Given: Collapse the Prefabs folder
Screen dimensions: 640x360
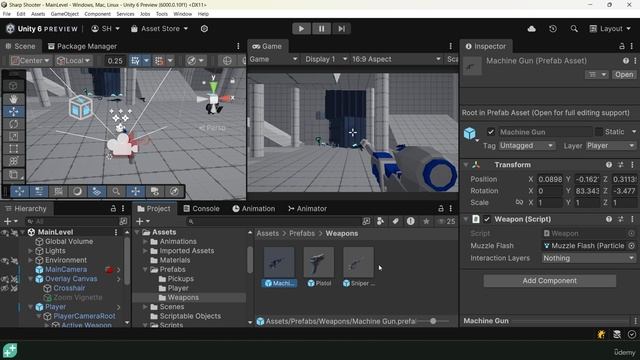Looking at the screenshot, I should (x=145, y=270).
